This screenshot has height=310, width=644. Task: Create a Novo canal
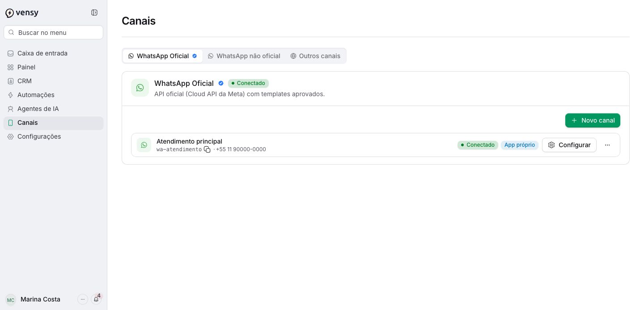click(593, 120)
